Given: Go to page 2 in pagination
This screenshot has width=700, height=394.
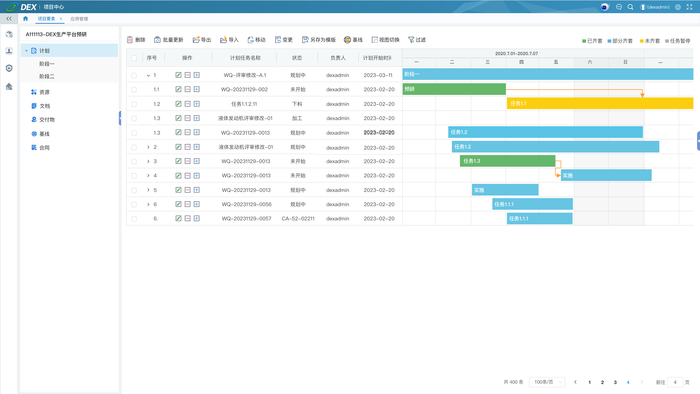Looking at the screenshot, I should tap(602, 382).
